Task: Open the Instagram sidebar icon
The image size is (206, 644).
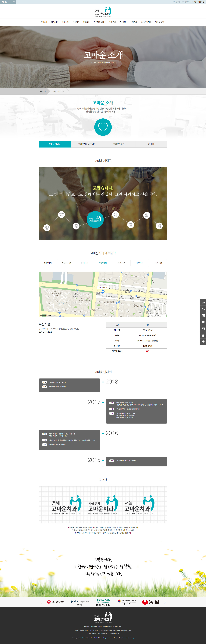Action: [x=203, y=328]
